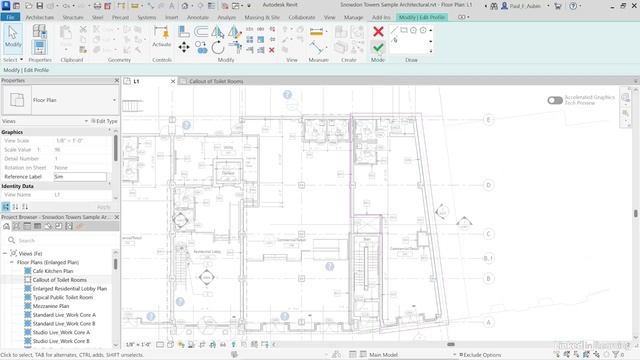
Task: Toggle Crop View icon in view control bar
Action: (x=202, y=344)
